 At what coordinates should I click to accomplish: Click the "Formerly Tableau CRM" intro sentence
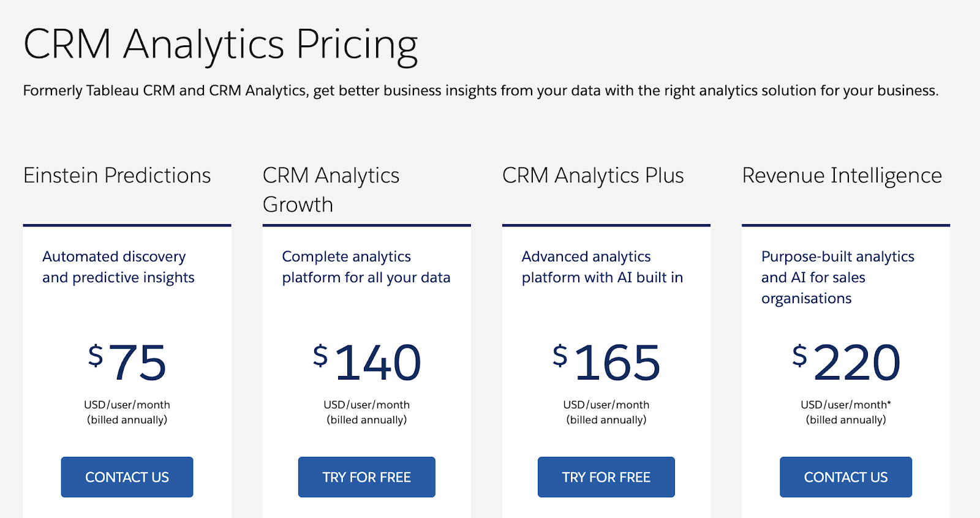pos(480,91)
